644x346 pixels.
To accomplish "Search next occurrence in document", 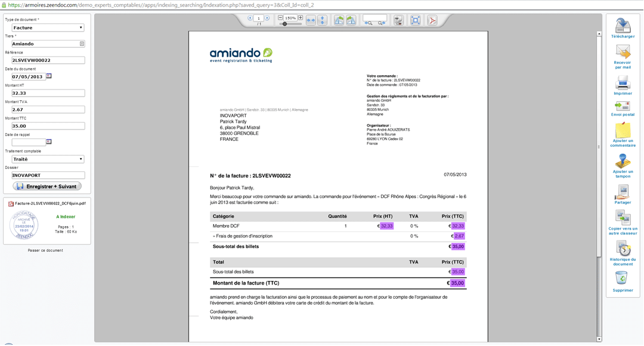I will click(382, 23).
